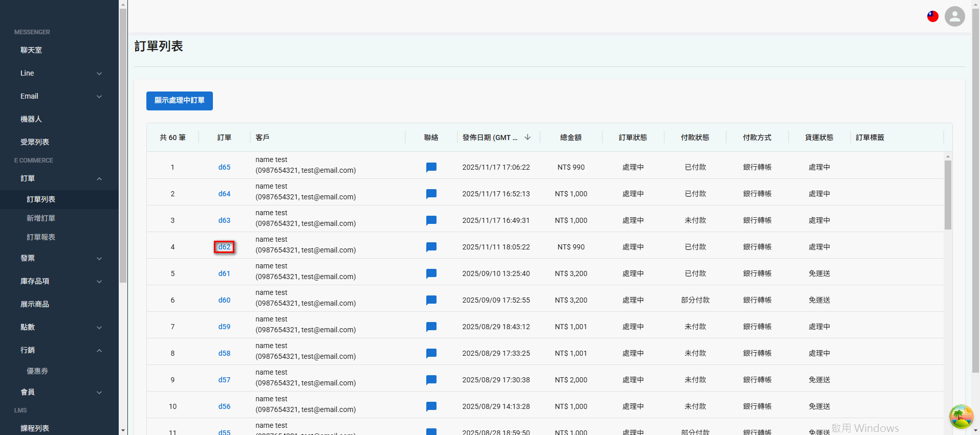Click the 顯示處理中訂單 button

[179, 101]
